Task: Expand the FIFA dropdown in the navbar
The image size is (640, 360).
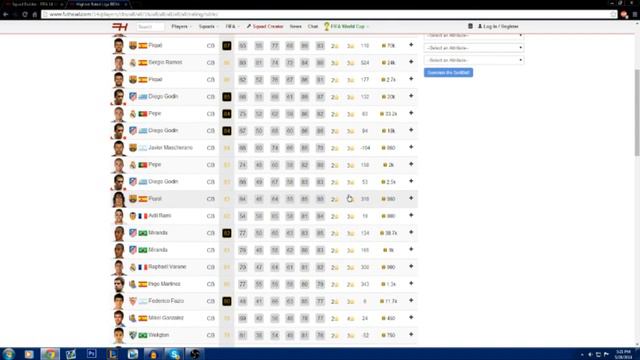Action: click(x=232, y=27)
